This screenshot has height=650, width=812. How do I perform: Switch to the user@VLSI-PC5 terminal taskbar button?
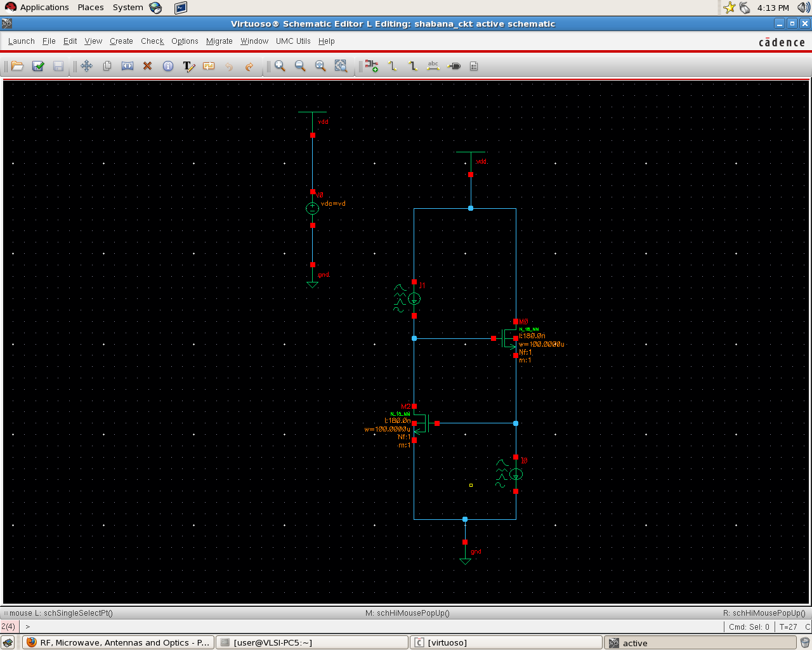[311, 642]
